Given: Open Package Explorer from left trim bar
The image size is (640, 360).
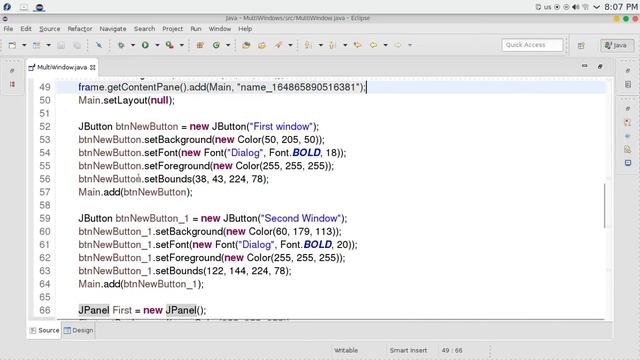Looking at the screenshot, I should point(12,84).
